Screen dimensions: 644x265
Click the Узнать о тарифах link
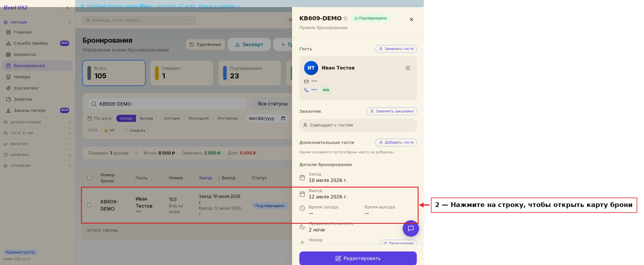tap(217, 6)
